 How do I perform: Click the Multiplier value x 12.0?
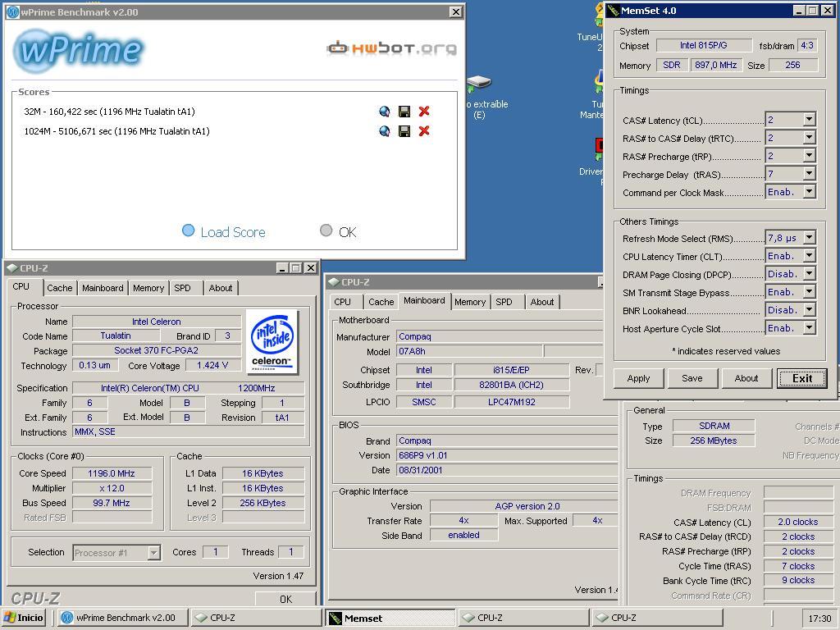[112, 488]
